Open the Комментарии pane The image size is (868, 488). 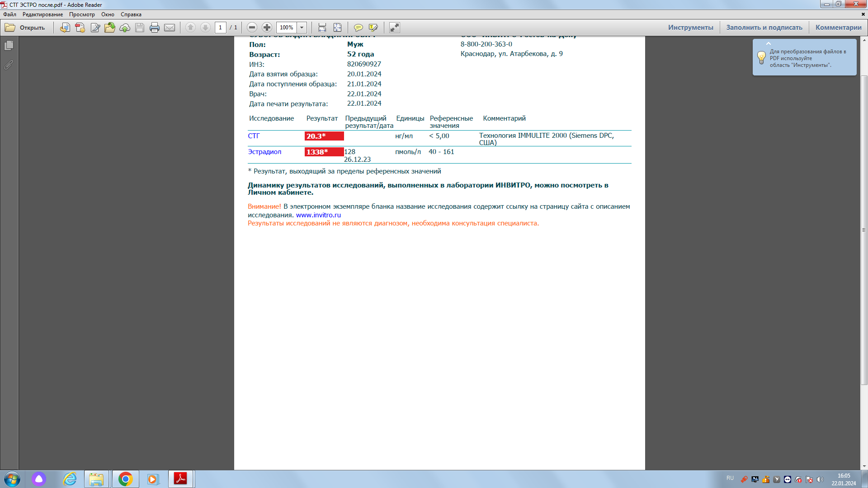(838, 28)
